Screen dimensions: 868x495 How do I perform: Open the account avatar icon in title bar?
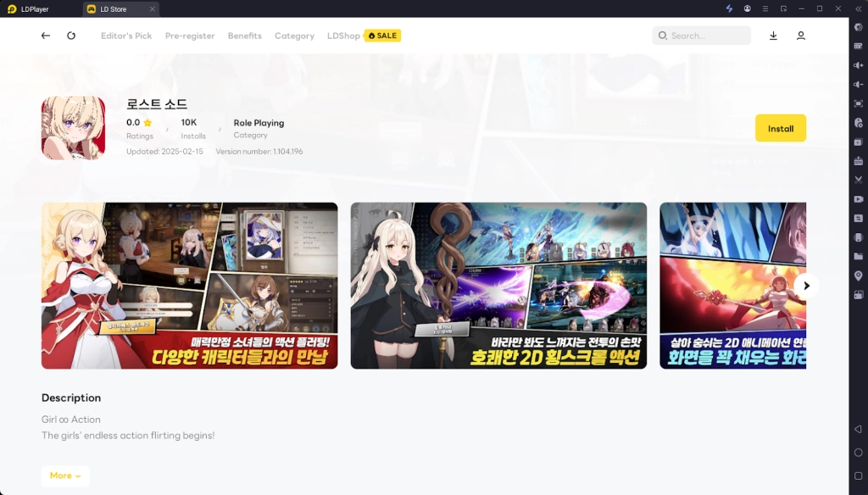click(748, 8)
